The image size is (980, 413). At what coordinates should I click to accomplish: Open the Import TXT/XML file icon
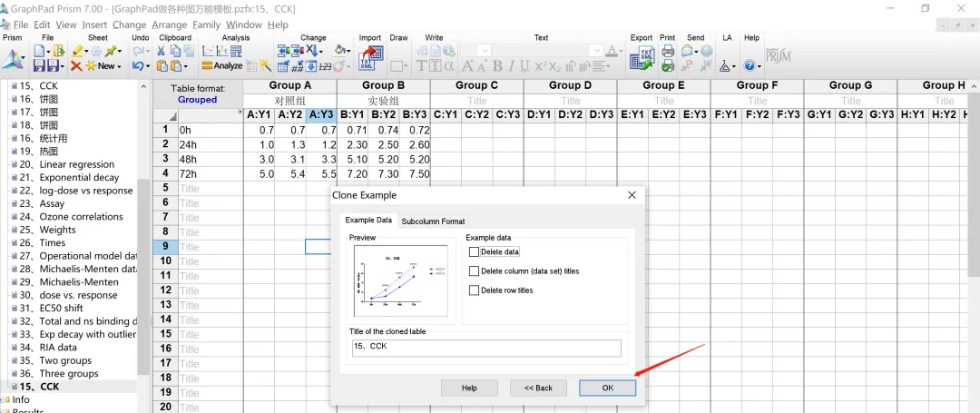370,58
